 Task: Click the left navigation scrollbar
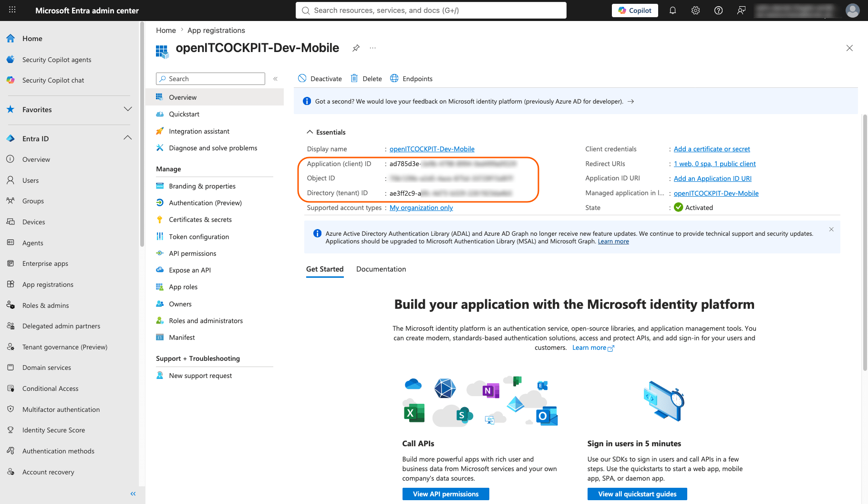click(x=142, y=135)
